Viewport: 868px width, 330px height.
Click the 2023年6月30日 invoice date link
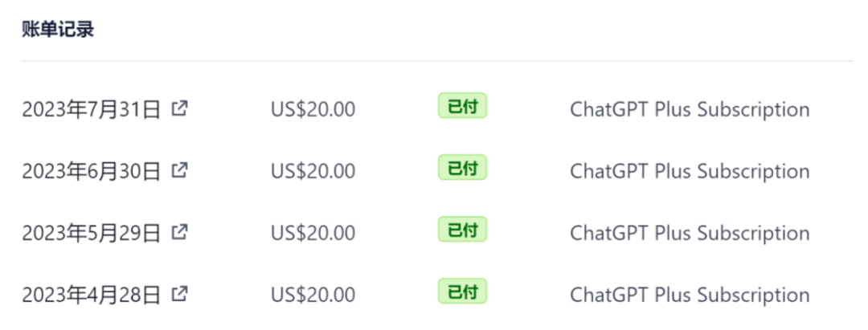coord(92,171)
